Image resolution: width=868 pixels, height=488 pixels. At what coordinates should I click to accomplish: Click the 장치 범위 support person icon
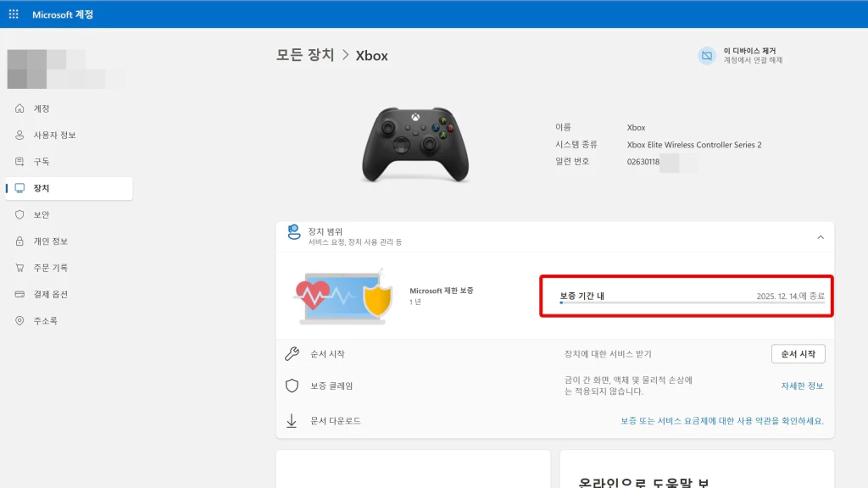(294, 232)
